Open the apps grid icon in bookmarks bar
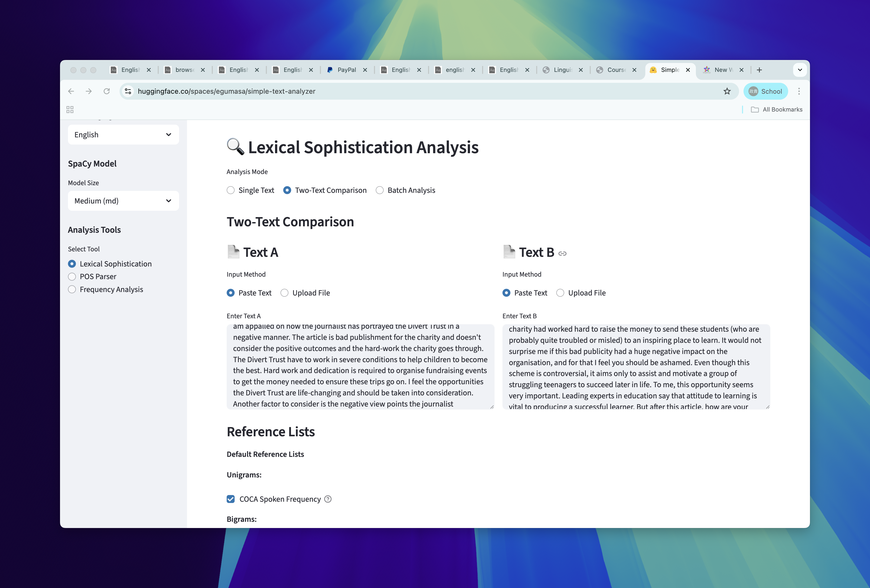 pyautogui.click(x=70, y=109)
